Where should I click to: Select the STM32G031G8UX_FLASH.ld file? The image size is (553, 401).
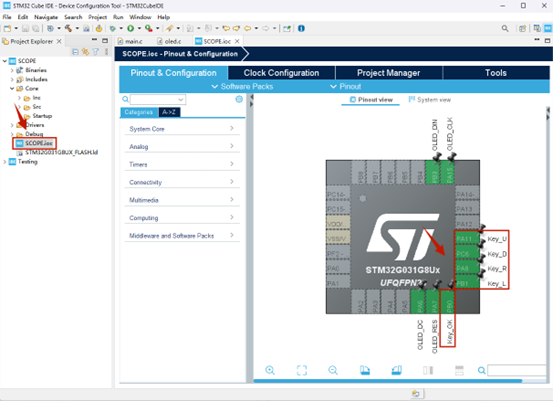point(57,152)
